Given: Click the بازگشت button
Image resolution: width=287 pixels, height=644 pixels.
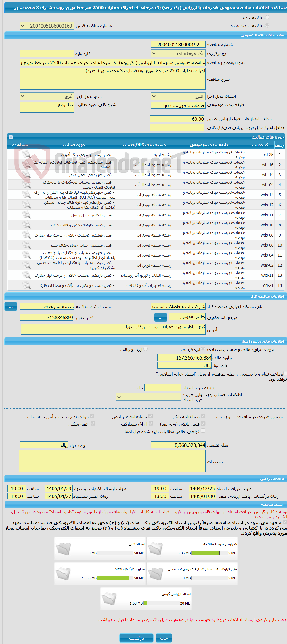Looking at the screenshot, I should (x=137, y=638).
